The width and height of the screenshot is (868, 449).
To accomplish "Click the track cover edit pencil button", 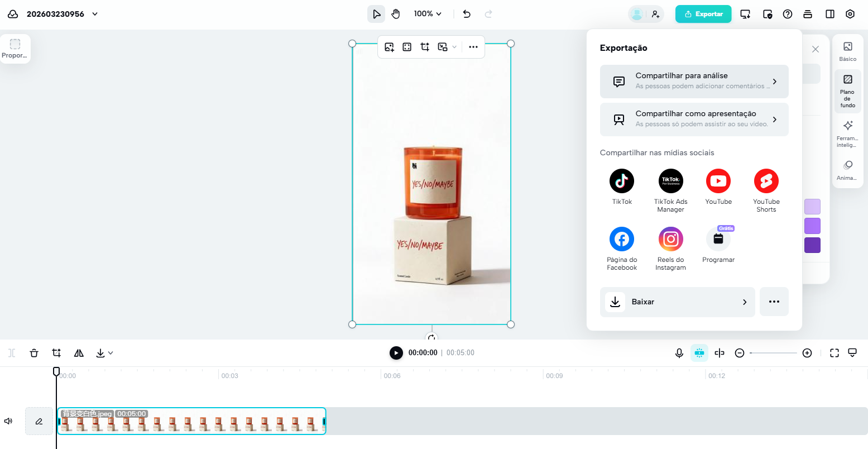I will tap(39, 421).
